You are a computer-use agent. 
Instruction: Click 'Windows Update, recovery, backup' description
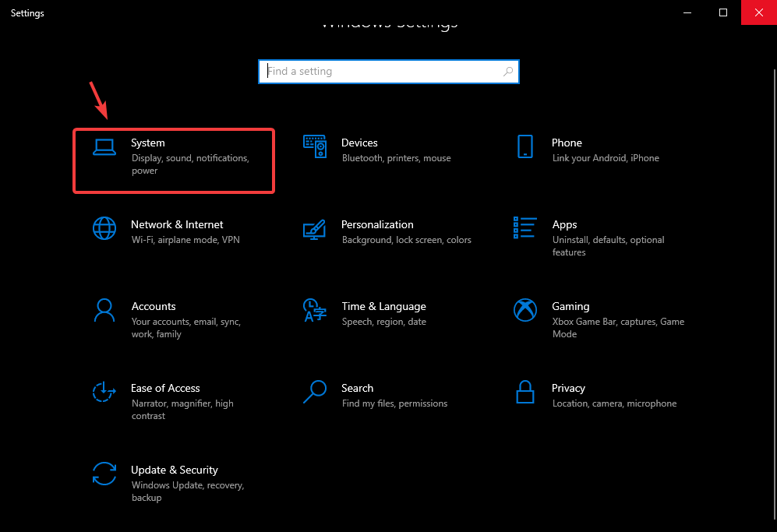tap(188, 491)
